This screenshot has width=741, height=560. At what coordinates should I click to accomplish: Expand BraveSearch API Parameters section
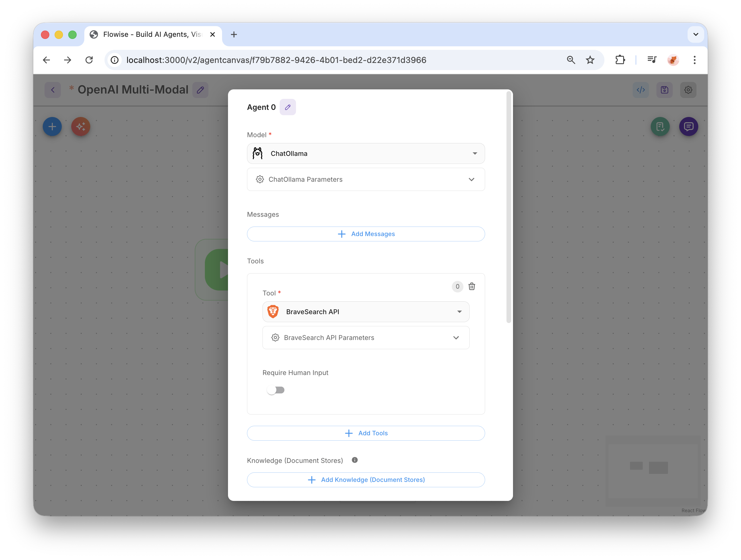pos(365,338)
